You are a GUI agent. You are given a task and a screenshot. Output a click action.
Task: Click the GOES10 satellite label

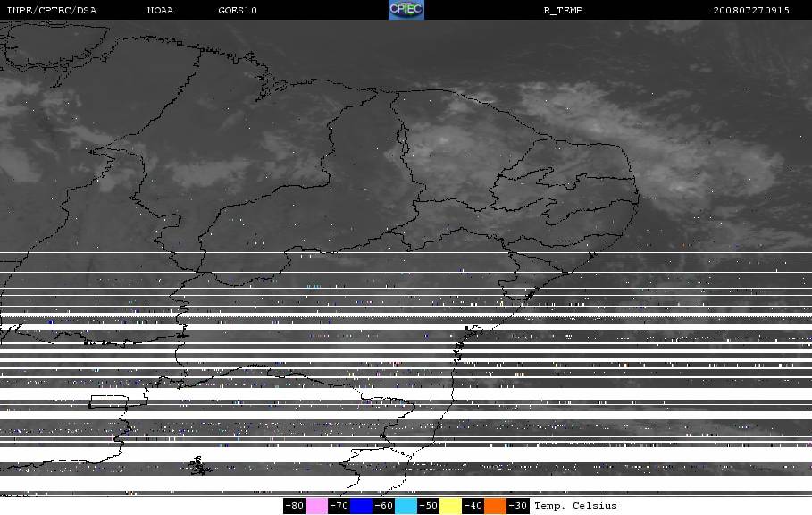238,11
